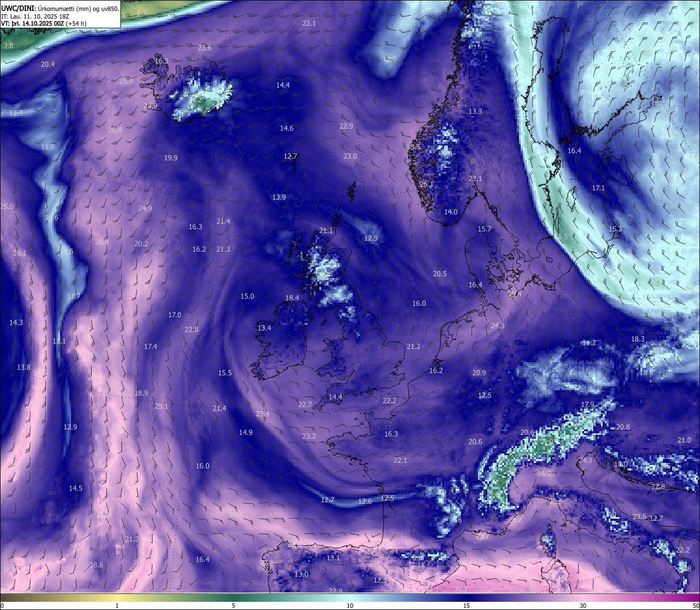This screenshot has width=700, height=610.
Task: Click the 0 tick label on the color scale
Action: point(2,606)
